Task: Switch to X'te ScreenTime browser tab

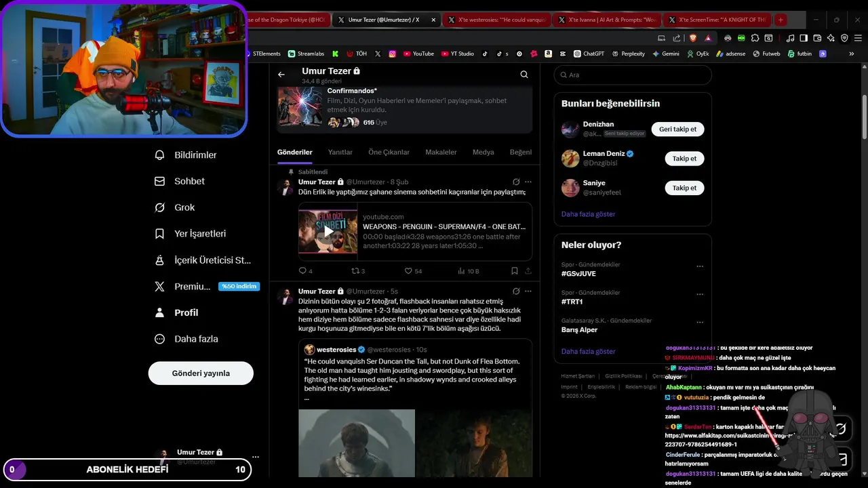Action: pos(717,20)
